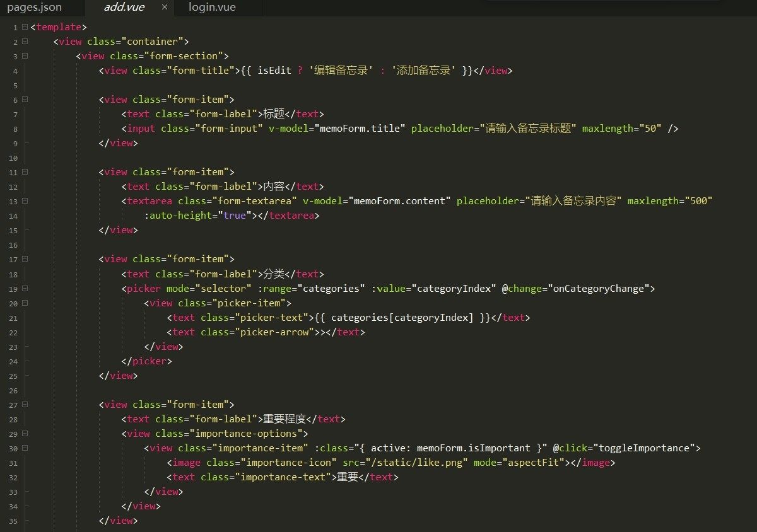Fold the importance-item view on line 30
The image size is (757, 532).
[25, 448]
